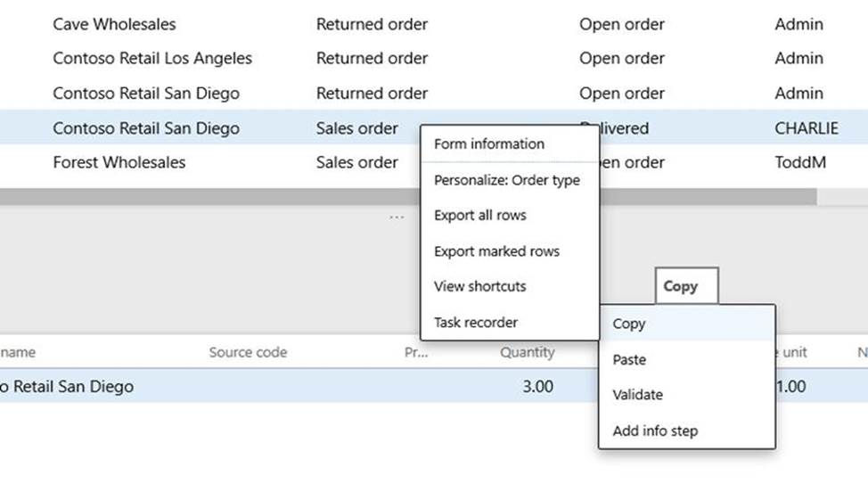Select the Task recorder menu item
This screenshot has width=868, height=492.
(x=475, y=323)
